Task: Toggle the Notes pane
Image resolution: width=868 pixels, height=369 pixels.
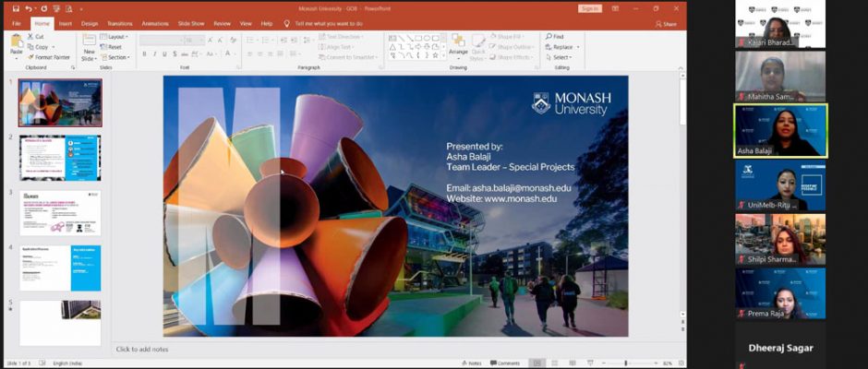Action: (473, 363)
